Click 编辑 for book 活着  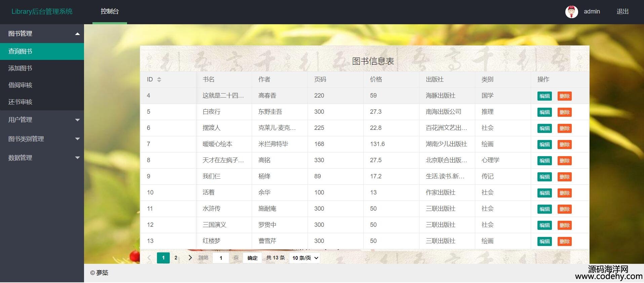(545, 193)
